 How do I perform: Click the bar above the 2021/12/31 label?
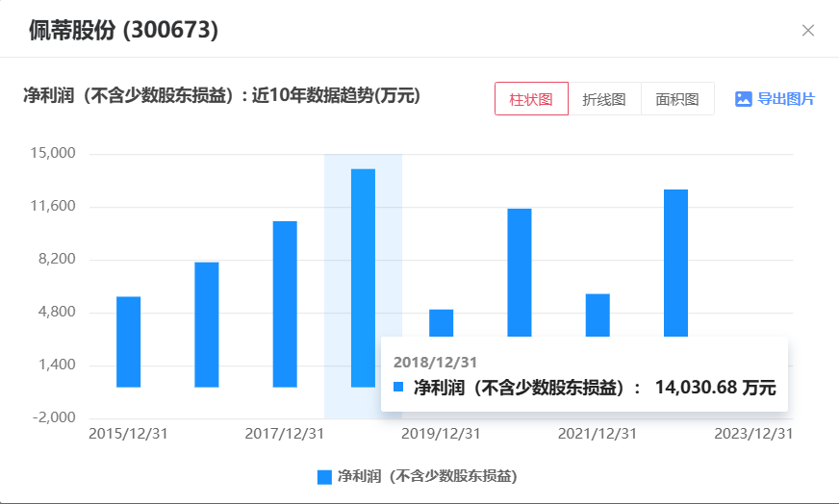(x=597, y=315)
